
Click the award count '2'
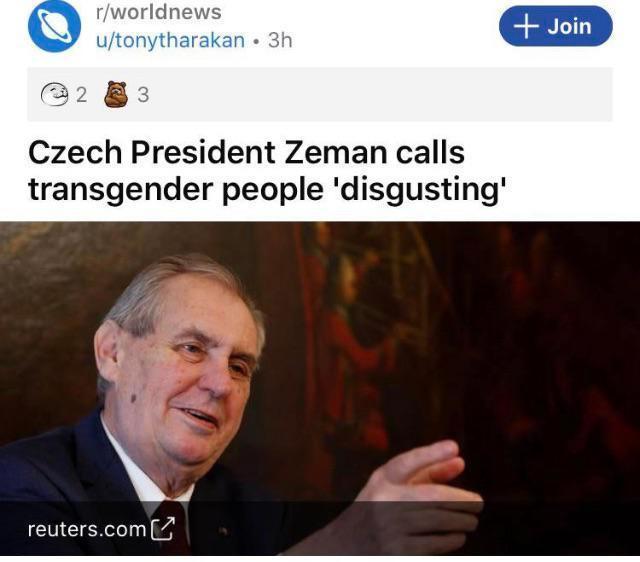click(x=81, y=95)
